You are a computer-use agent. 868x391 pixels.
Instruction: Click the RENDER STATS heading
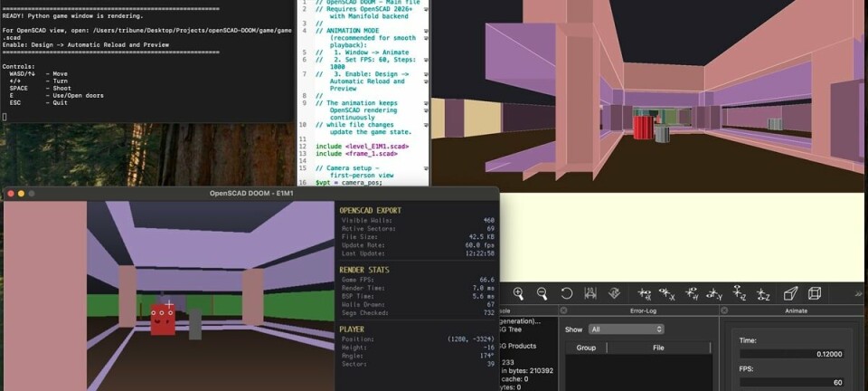[x=364, y=270]
